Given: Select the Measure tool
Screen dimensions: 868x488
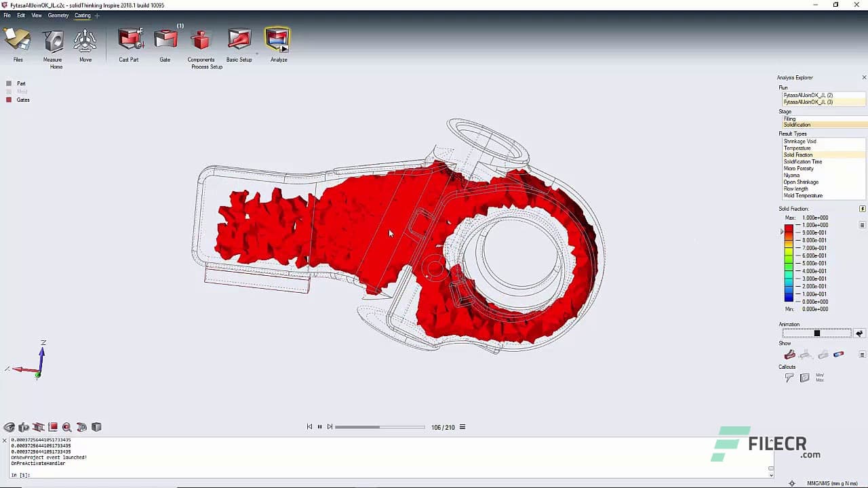Looking at the screenshot, I should 53,41.
